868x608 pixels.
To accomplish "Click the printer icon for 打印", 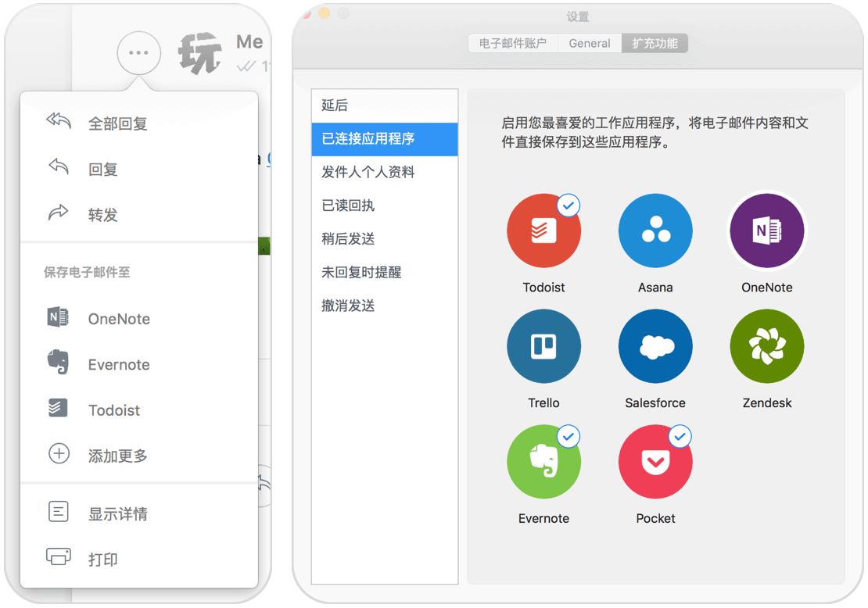I will click(59, 556).
